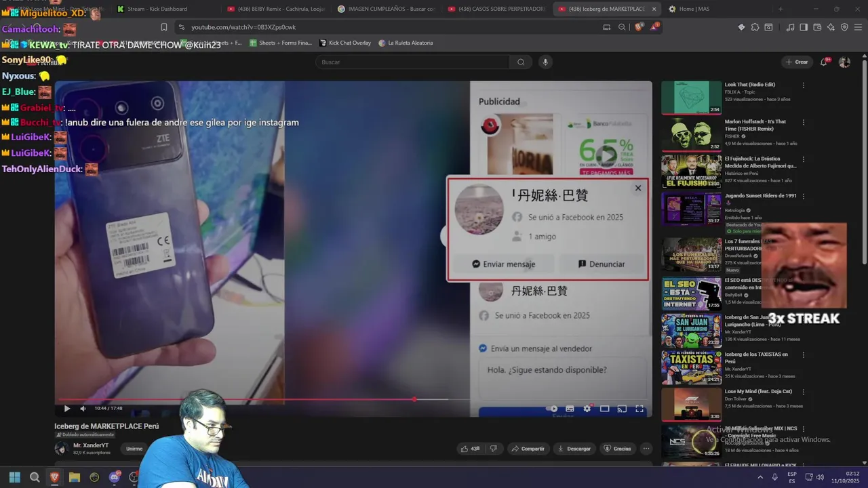
Task: Open options for Jugando Sunset Riders video
Action: 804,197
